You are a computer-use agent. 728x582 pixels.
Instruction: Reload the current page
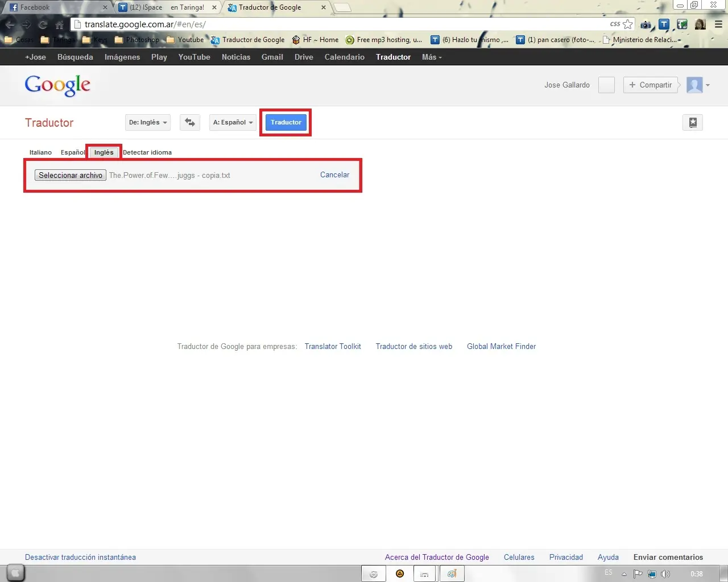point(43,24)
